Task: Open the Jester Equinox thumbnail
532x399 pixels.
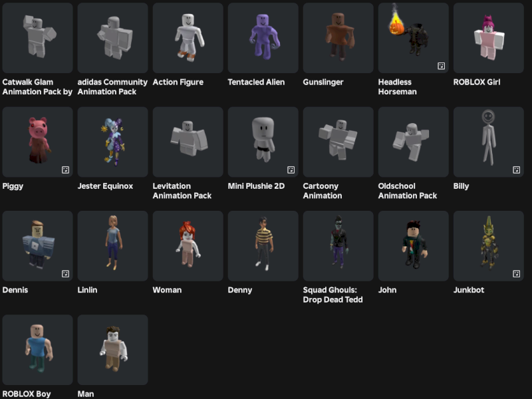Action: click(112, 142)
